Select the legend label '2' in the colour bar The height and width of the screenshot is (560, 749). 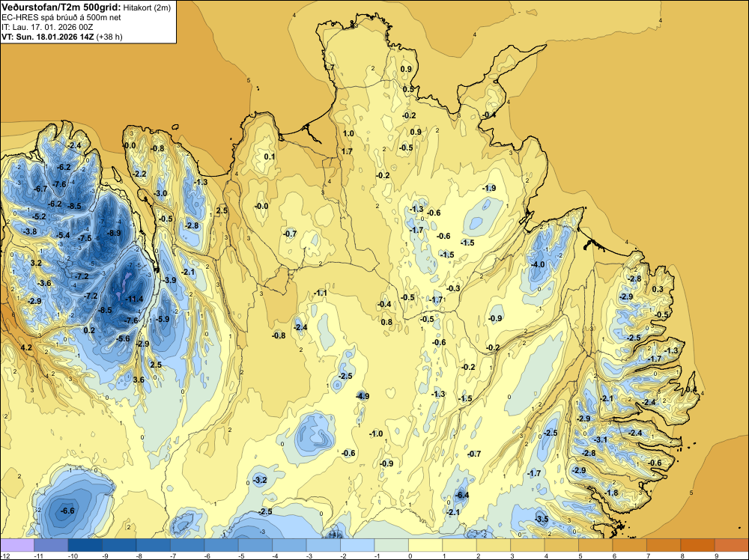coord(478,556)
